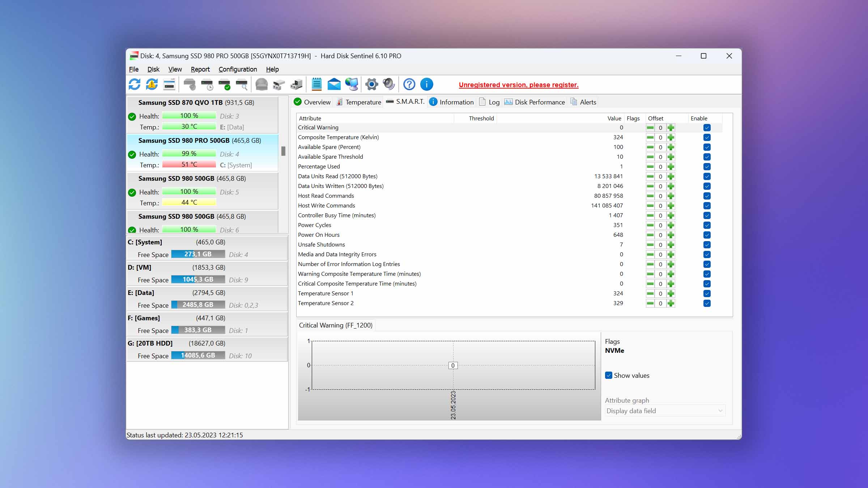Open the gear Configuration toolbar icon

[x=371, y=84]
